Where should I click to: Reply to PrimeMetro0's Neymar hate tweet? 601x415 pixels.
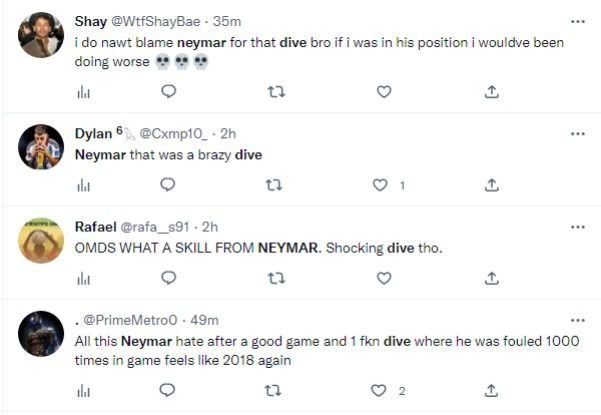tap(169, 389)
